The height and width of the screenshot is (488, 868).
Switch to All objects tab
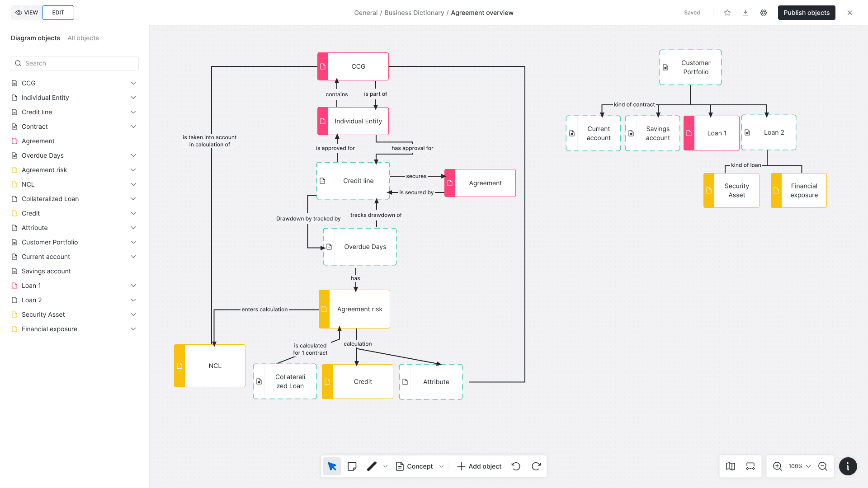[x=83, y=38]
